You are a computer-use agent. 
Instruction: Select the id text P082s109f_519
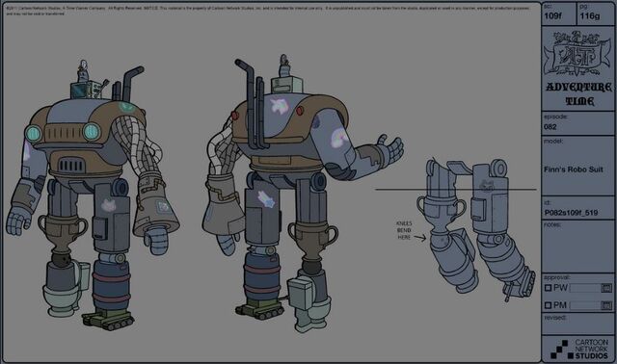point(571,213)
